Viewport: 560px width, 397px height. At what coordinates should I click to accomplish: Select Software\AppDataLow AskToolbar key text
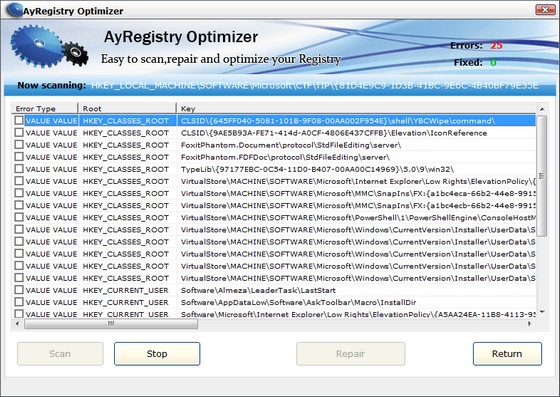(x=299, y=302)
